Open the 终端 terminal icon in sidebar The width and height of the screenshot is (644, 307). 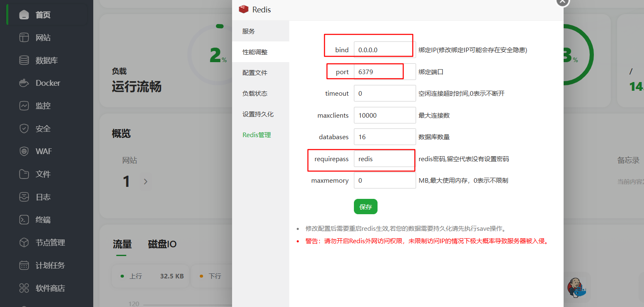click(x=24, y=220)
